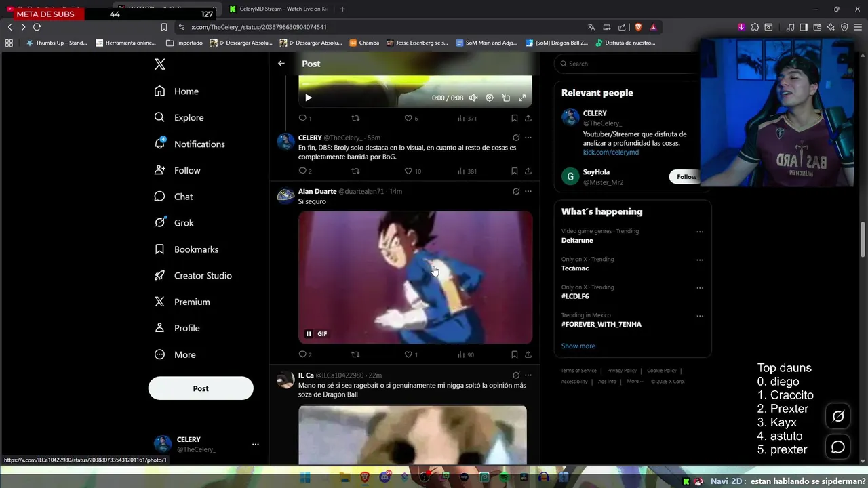Viewport: 868px width, 488px height.
Task: Bookmark Alan Duarte's post
Action: [x=515, y=354]
